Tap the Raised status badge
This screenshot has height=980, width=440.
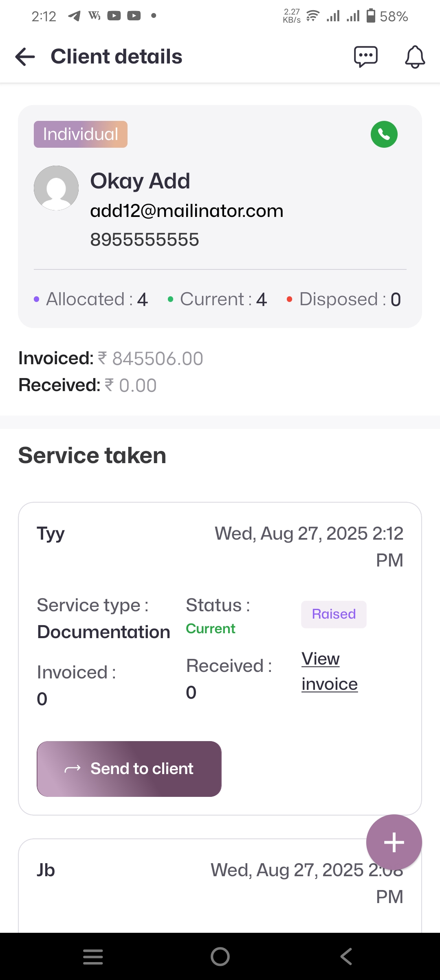click(334, 614)
